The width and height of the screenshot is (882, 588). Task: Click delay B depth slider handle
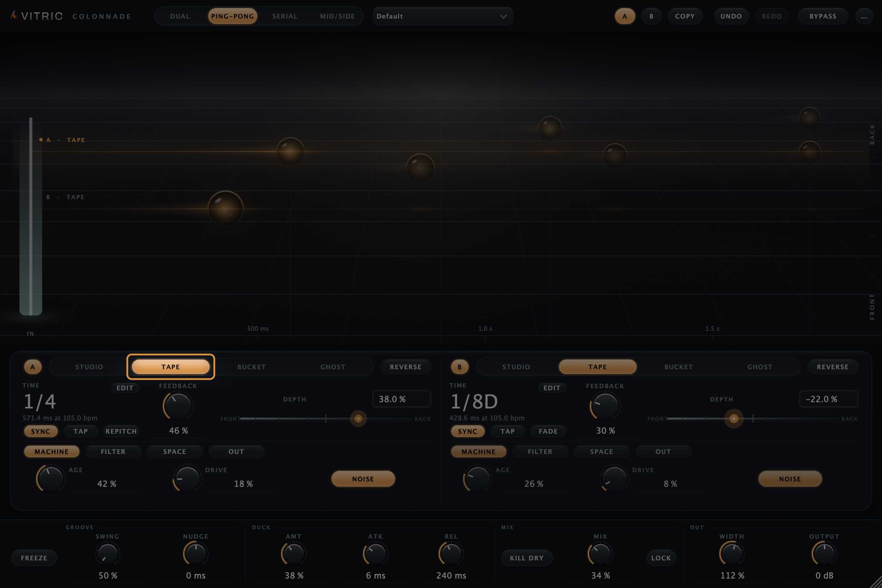coord(734,419)
